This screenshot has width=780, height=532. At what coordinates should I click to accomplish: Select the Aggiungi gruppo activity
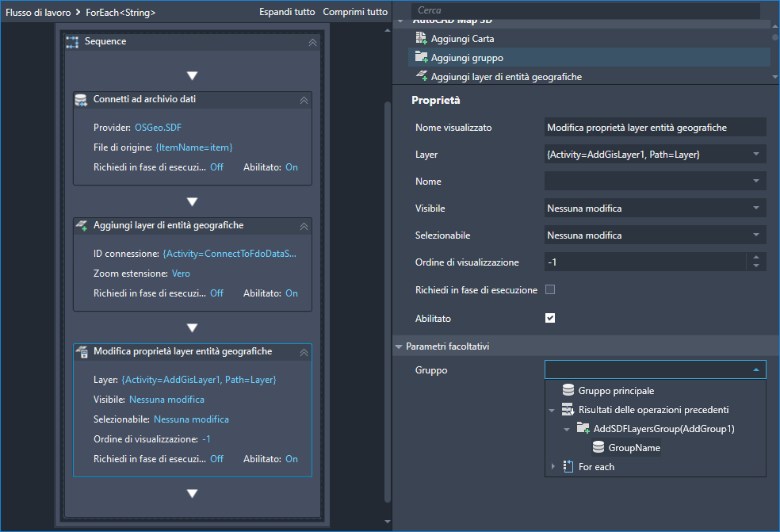[590, 57]
